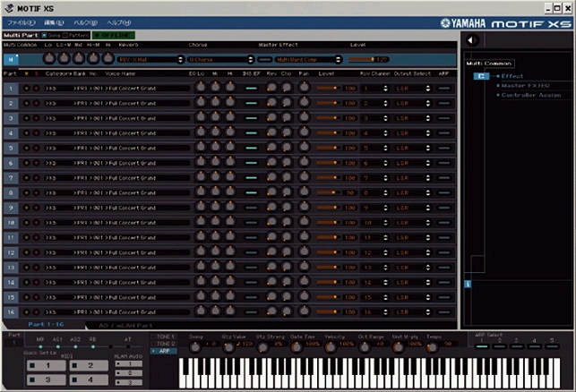Solo part 9 using the S button
Image resolution: width=576 pixels, height=392 pixels.
[36, 208]
